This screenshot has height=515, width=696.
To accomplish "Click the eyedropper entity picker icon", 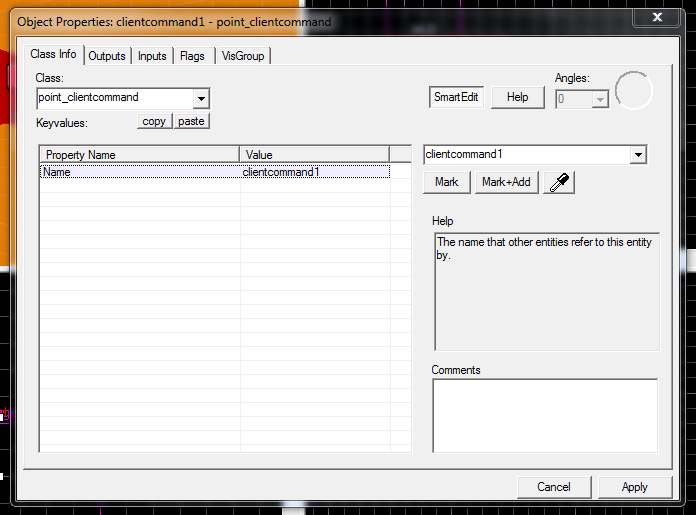I will point(558,182).
